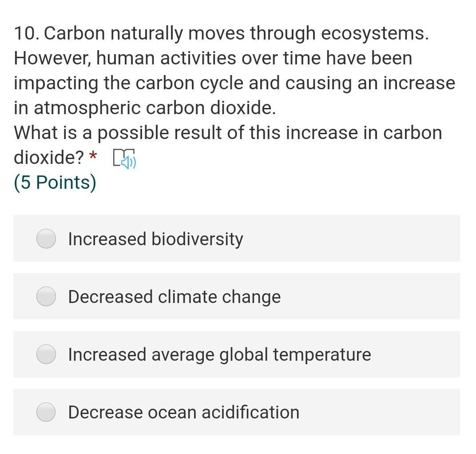Choose Increased average global temperature radio button

(46, 354)
